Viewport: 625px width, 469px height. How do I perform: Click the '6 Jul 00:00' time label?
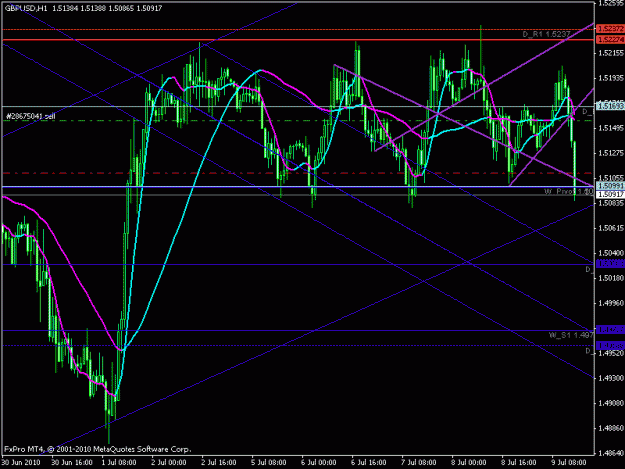(x=319, y=462)
